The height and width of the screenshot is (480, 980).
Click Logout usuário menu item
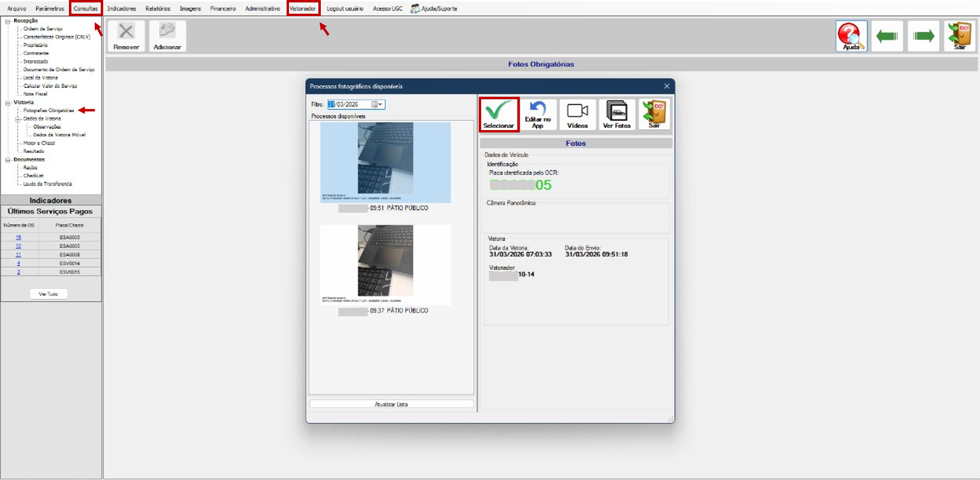(x=345, y=8)
